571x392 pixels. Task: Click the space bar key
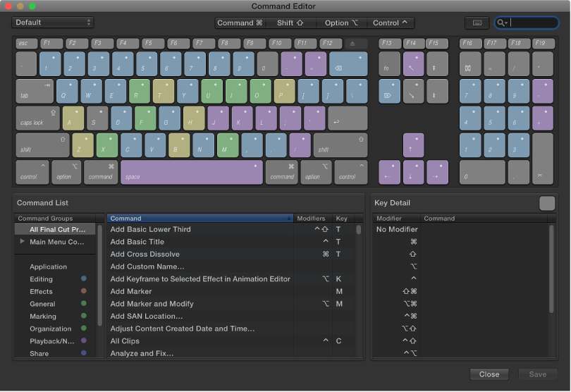192,172
